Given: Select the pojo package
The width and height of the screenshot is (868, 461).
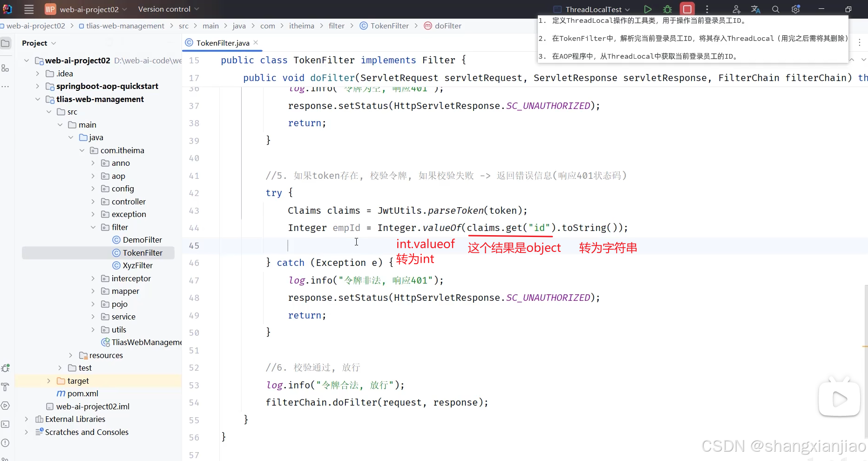Looking at the screenshot, I should point(114,304).
